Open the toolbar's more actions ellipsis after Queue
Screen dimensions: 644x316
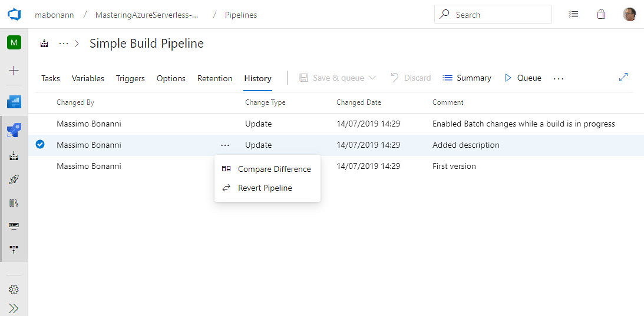point(558,78)
